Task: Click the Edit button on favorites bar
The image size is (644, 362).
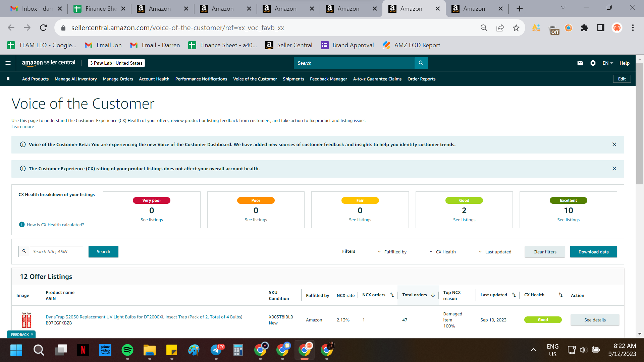Action: pos(622,79)
